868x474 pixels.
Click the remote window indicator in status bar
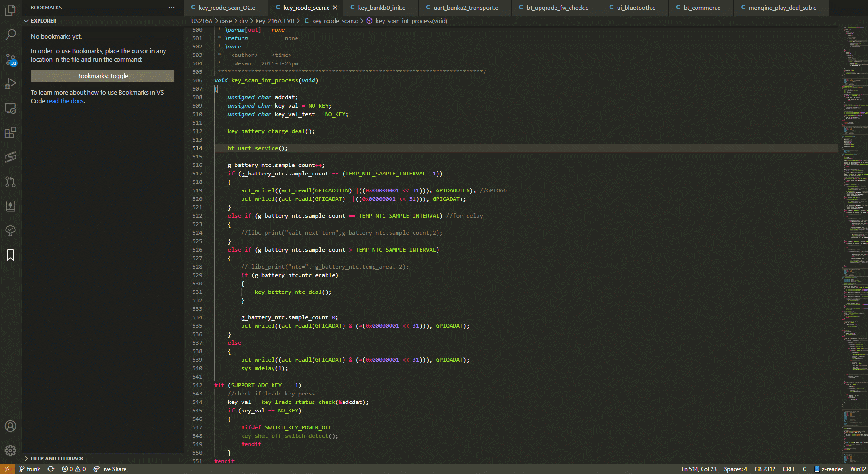click(7, 469)
